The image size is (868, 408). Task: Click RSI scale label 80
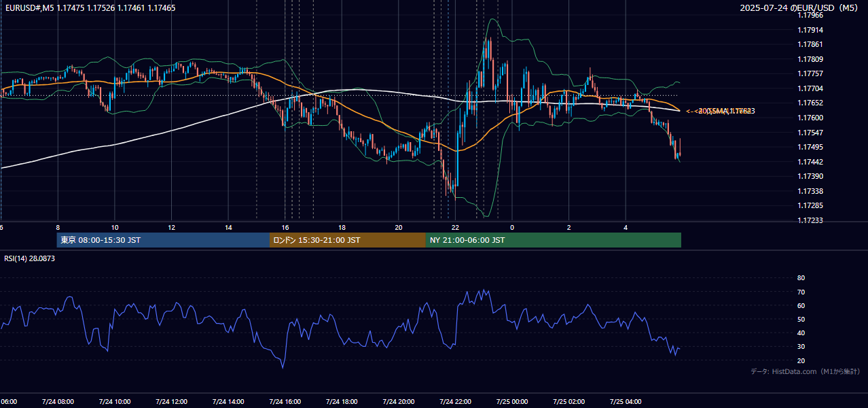tap(801, 278)
